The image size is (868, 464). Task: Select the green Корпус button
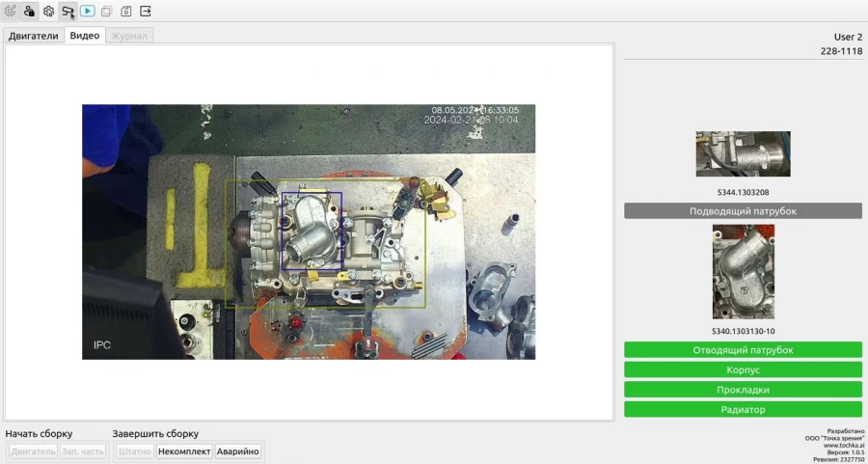pyautogui.click(x=743, y=369)
